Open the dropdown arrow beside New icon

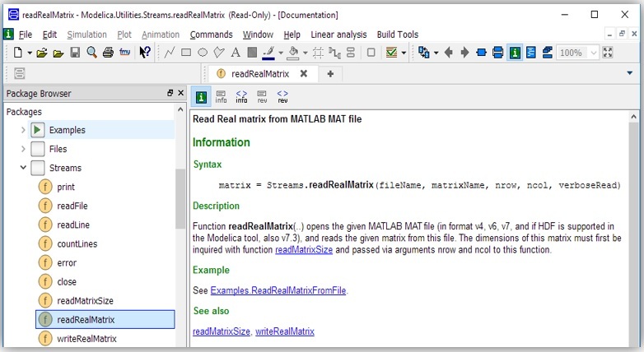[x=30, y=53]
